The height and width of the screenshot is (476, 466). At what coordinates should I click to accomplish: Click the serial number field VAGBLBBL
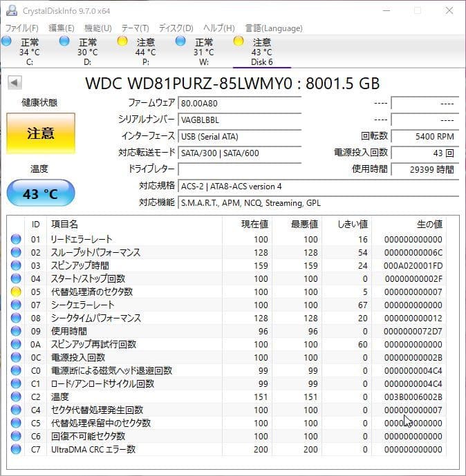click(x=240, y=120)
